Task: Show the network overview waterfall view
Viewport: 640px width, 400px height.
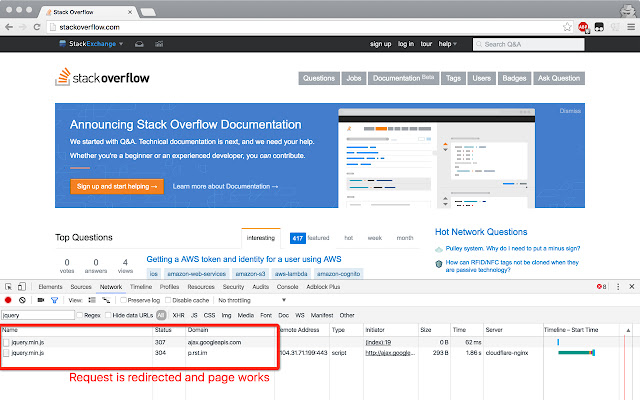Action: [106, 300]
